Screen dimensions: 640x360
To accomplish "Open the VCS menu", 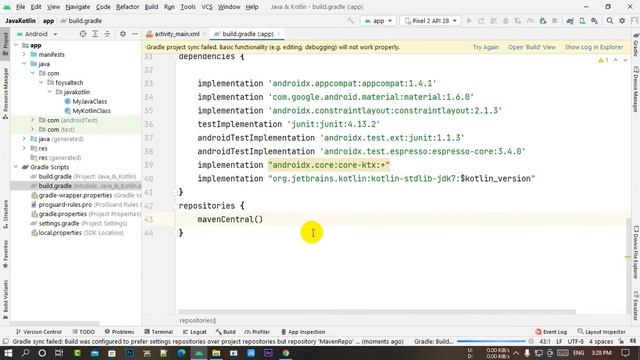I will [207, 7].
